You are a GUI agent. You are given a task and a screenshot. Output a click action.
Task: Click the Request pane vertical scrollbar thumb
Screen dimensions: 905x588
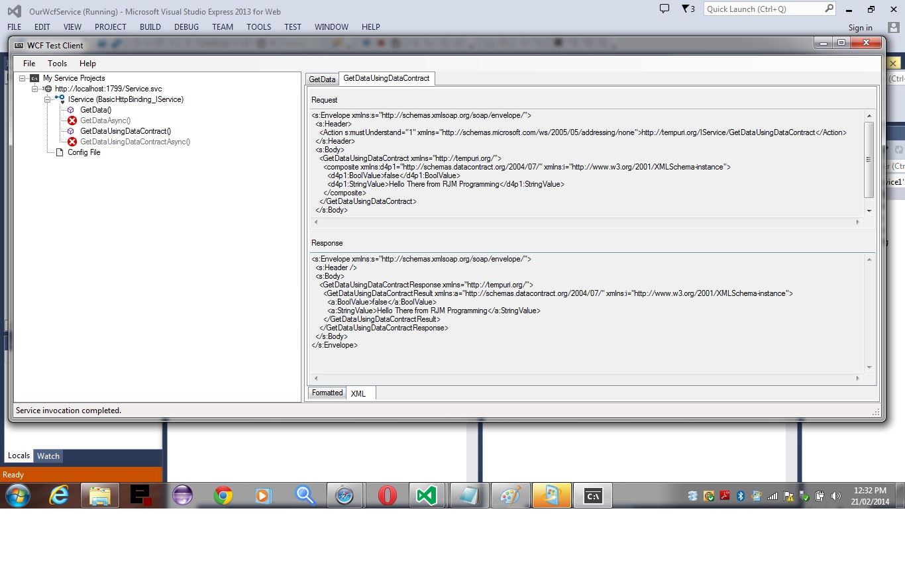click(869, 160)
